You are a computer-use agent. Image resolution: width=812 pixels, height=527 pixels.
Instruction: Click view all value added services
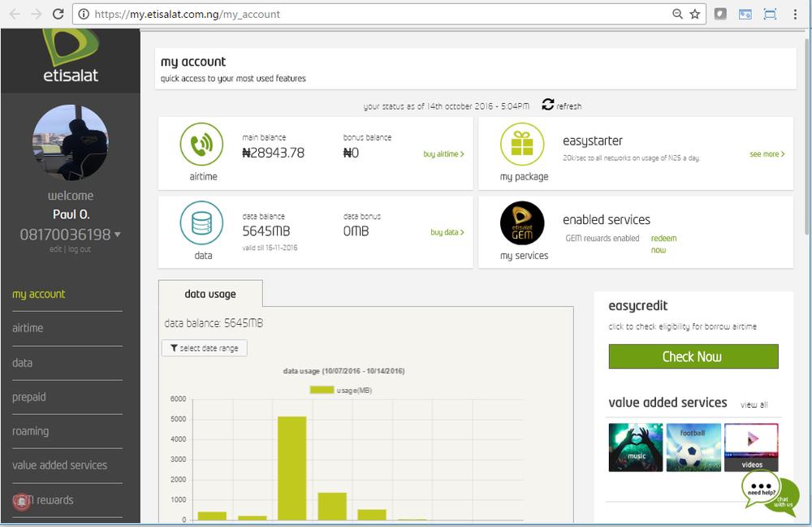tap(754, 404)
